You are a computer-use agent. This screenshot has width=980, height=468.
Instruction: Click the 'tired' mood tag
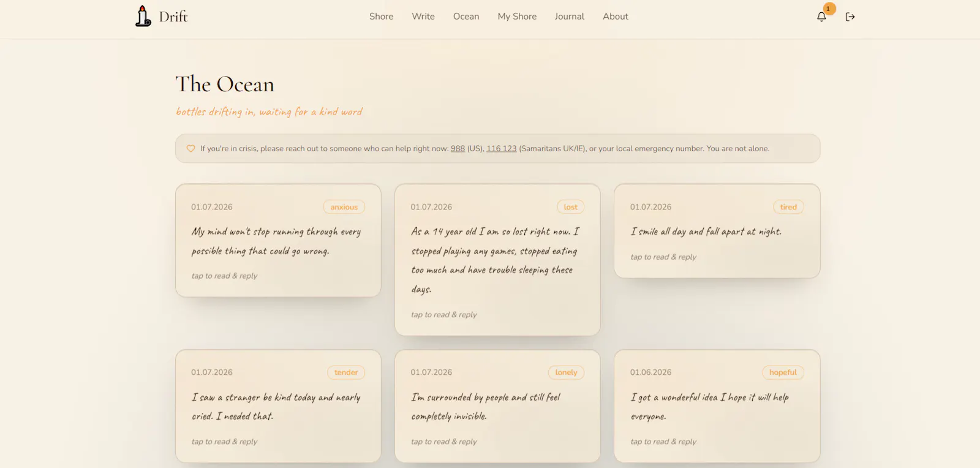coord(788,207)
